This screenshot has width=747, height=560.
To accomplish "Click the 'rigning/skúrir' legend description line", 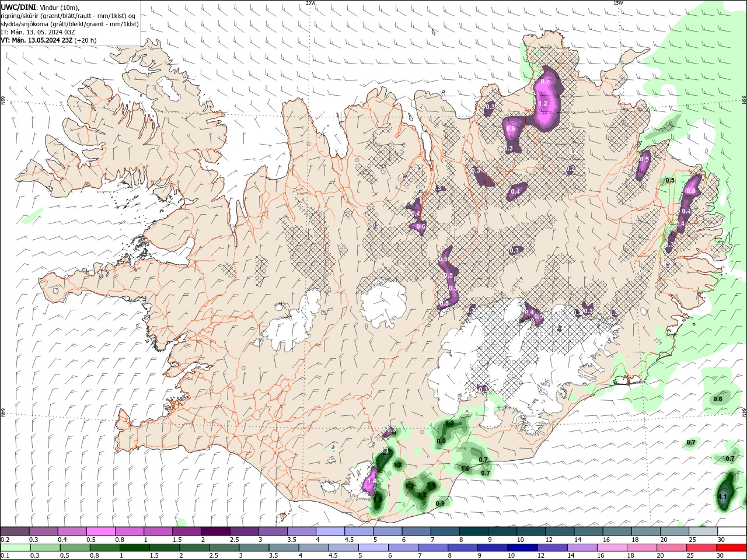I will click(68, 15).
